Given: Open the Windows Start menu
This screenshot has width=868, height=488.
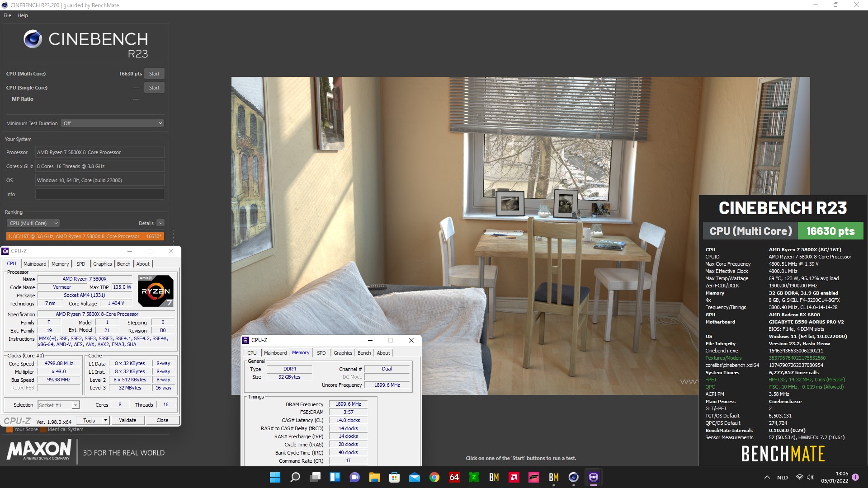Looking at the screenshot, I should 275,477.
